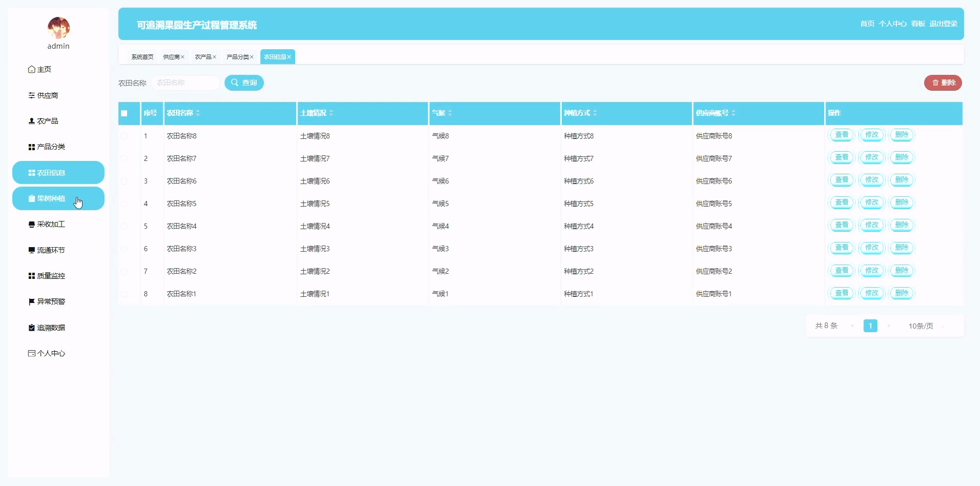
Task: Check the checkbox for row 农田名称6
Action: (x=124, y=181)
